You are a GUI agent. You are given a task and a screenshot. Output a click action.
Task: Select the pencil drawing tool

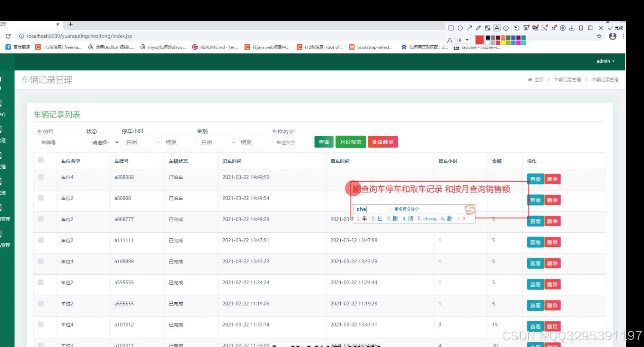[479, 28]
